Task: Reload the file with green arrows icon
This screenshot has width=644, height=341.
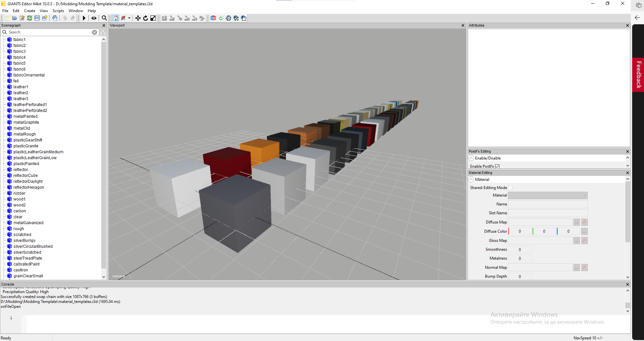Action: click(x=30, y=18)
